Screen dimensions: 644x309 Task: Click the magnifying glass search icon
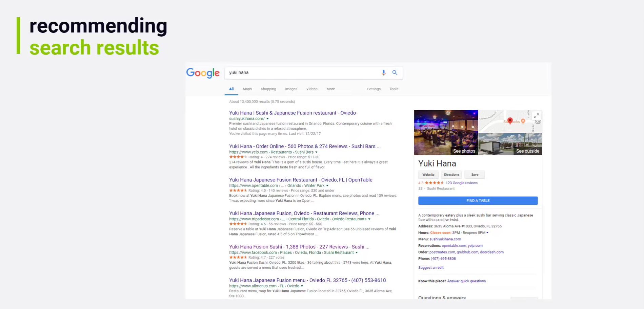tap(395, 72)
